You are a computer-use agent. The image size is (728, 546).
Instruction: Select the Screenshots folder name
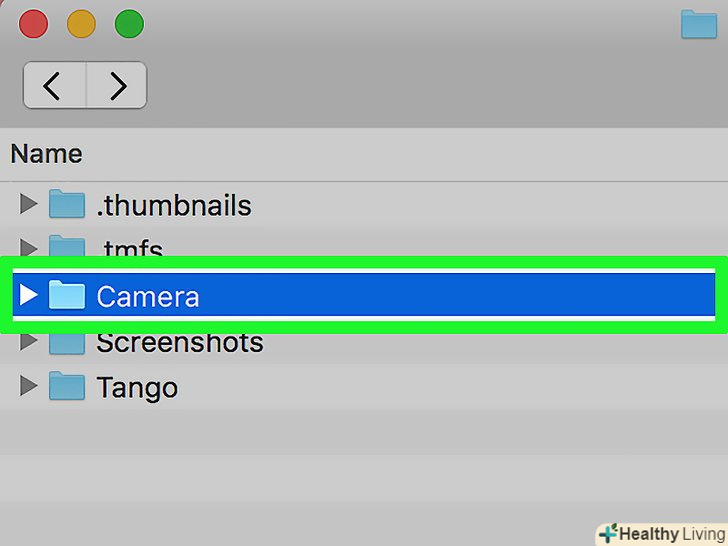[x=180, y=343]
